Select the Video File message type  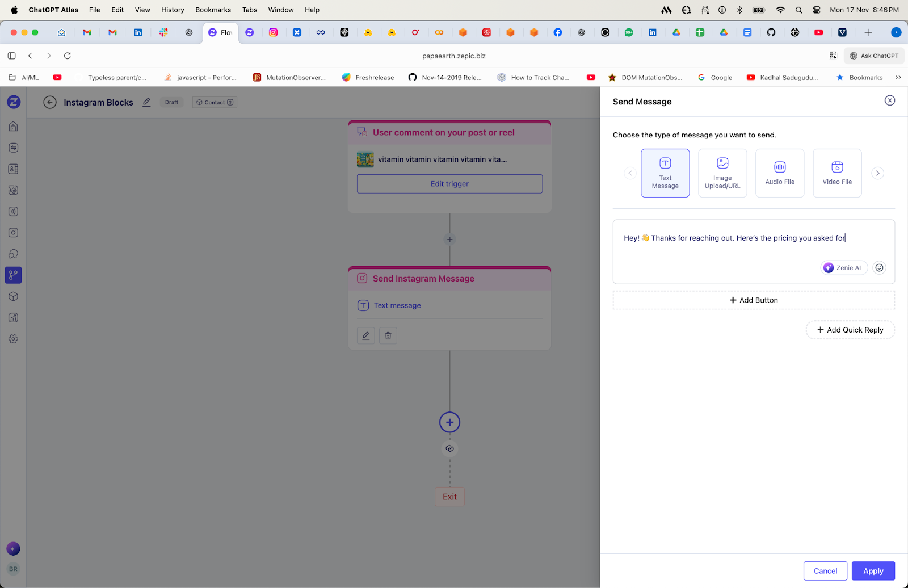837,173
